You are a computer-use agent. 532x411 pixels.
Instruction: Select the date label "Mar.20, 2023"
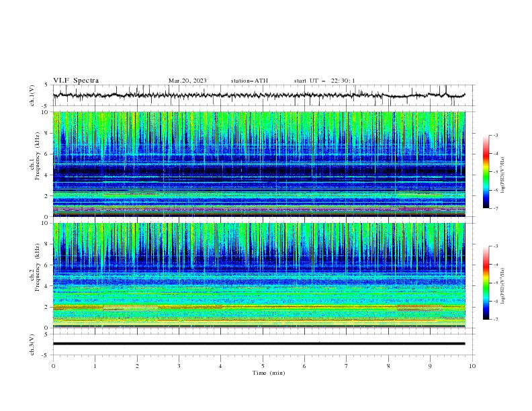(187, 81)
